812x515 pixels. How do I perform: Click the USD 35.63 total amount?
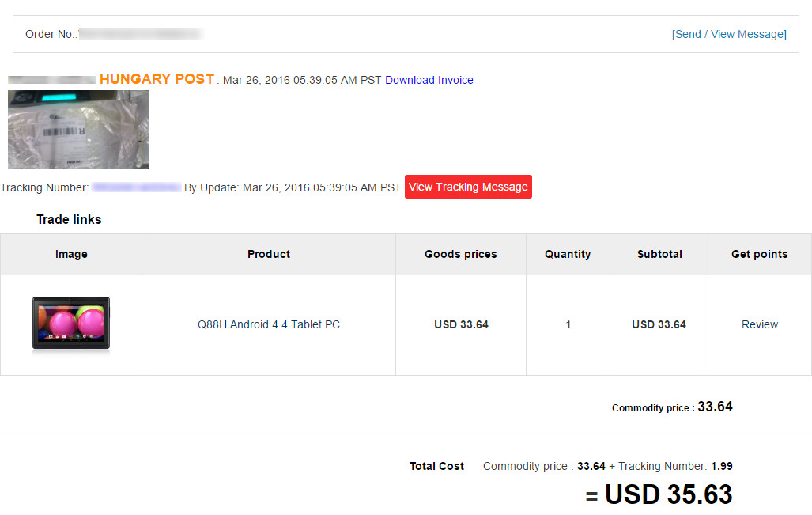(668, 494)
